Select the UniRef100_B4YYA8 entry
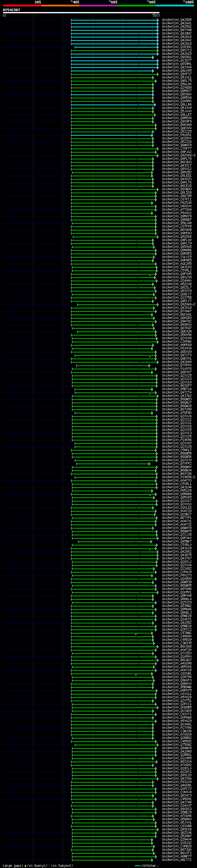Viewport: 197px width, 868px height. (176, 30)
